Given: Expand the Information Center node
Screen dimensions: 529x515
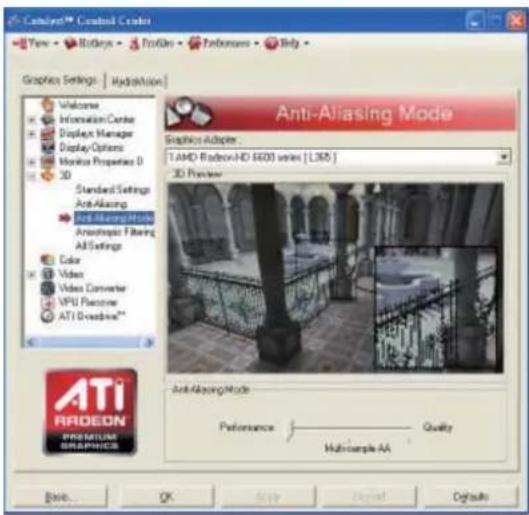Looking at the screenshot, I should [32, 120].
